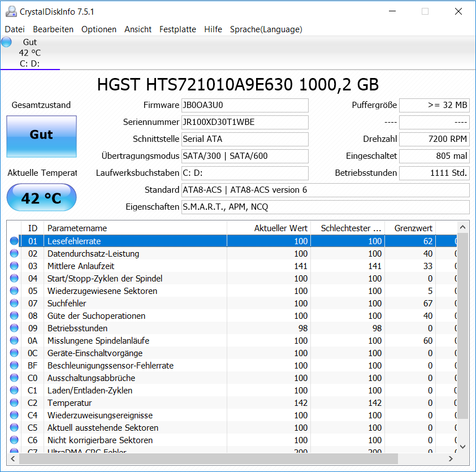
Task: Click Grenzwert value 67 in Suchfehler row
Action: pos(428,303)
